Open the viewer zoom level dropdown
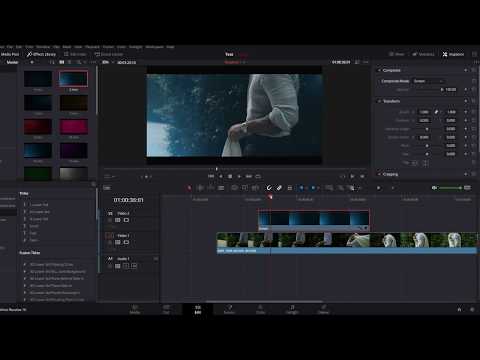Image resolution: width=480 pixels, height=360 pixels. tap(107, 62)
